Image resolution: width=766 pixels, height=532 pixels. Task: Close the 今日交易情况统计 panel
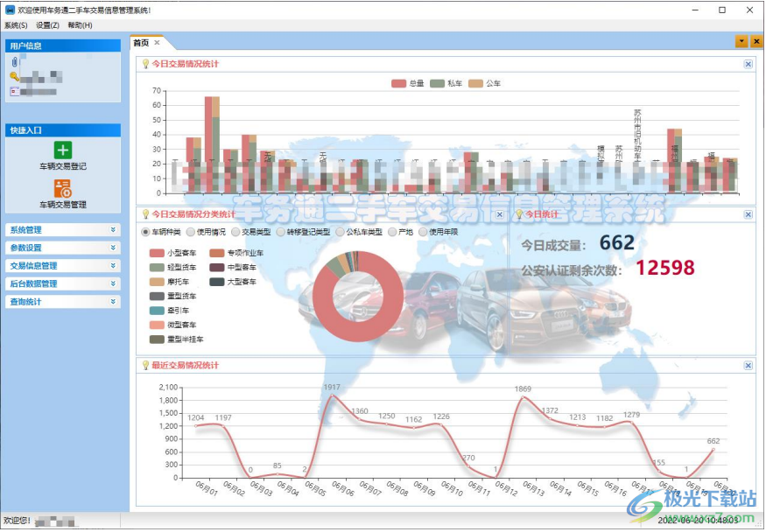tap(748, 64)
